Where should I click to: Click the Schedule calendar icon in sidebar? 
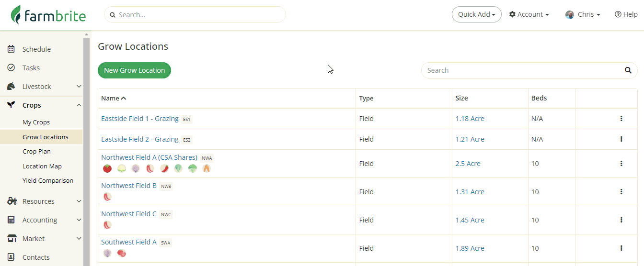point(11,49)
